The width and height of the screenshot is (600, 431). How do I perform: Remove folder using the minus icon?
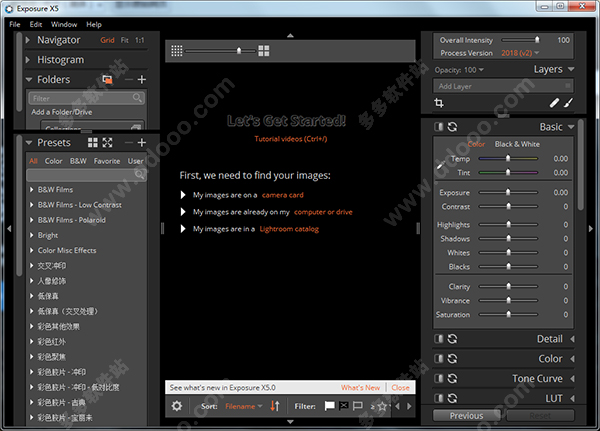click(x=129, y=79)
